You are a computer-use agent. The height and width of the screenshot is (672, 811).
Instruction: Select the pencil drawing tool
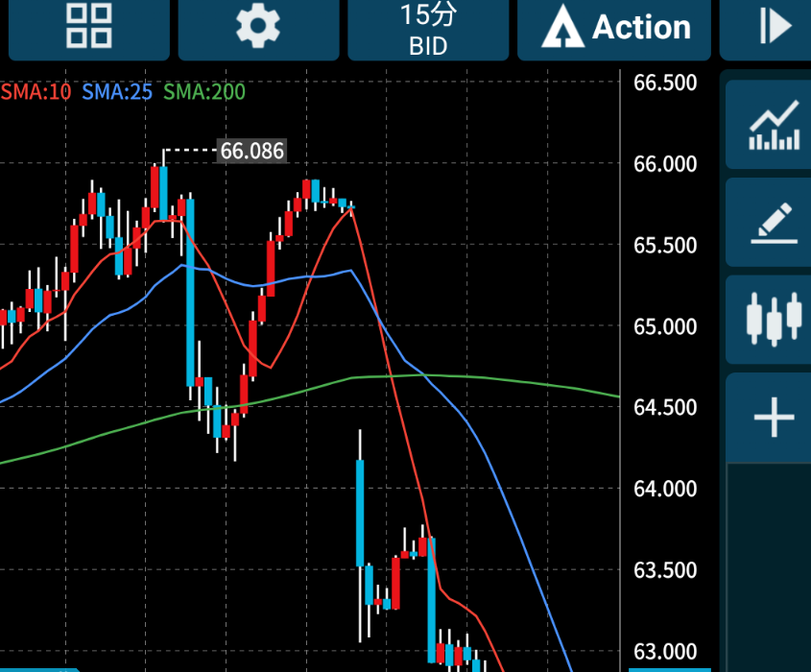coord(774,223)
